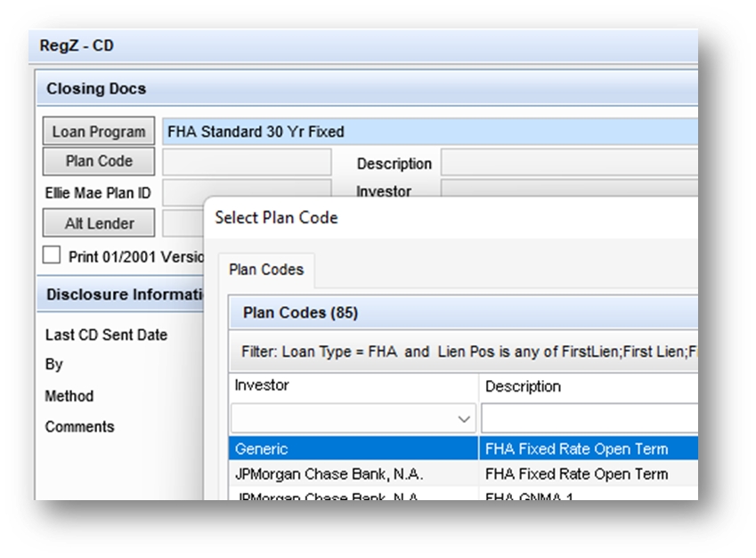The image size is (756, 558).
Task: Focus the Plan Code text field
Action: 246,163
